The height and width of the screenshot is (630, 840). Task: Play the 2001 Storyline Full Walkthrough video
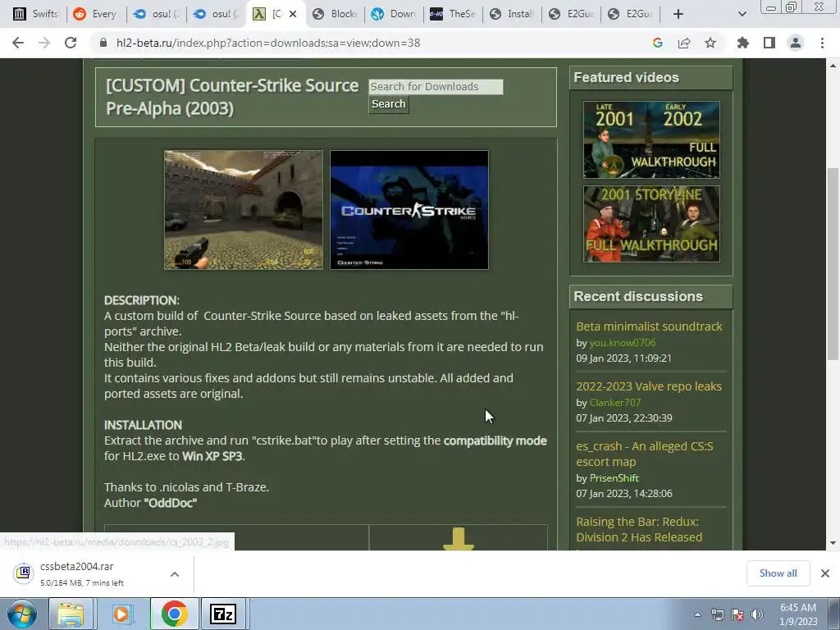pyautogui.click(x=651, y=224)
